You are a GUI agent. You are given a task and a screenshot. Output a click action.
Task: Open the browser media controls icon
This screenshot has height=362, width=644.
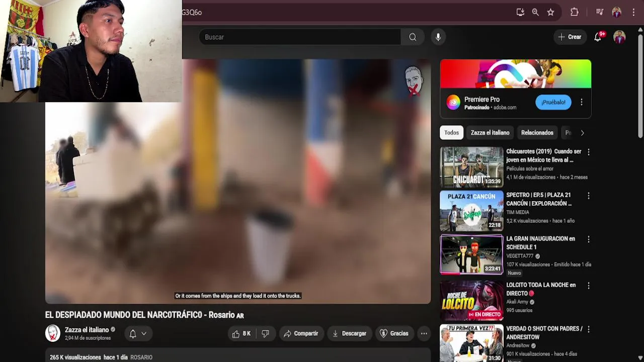(599, 12)
